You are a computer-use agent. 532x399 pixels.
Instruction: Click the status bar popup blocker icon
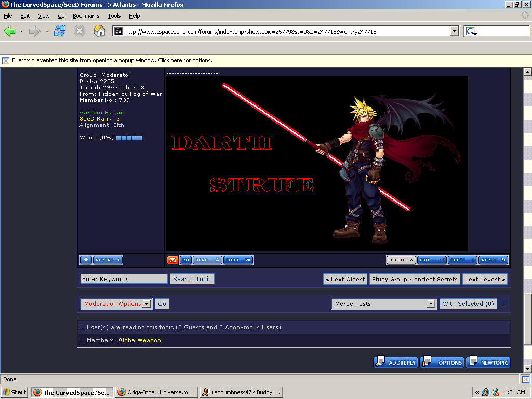(x=526, y=379)
